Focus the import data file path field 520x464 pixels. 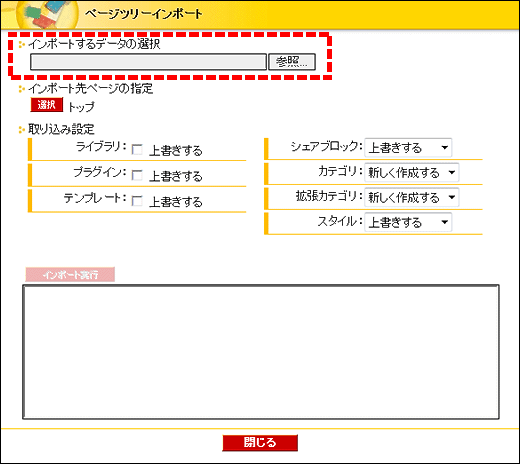click(148, 62)
